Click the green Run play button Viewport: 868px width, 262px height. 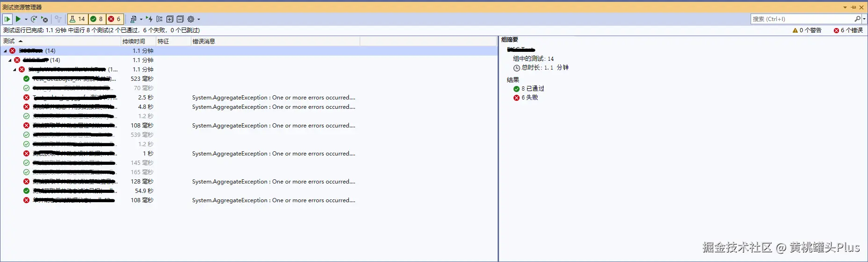(x=18, y=19)
